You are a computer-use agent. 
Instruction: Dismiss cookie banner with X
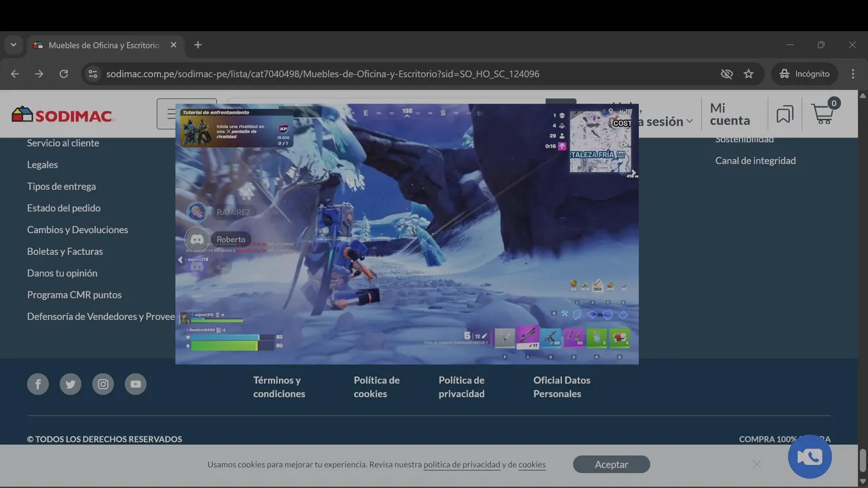[x=757, y=464]
